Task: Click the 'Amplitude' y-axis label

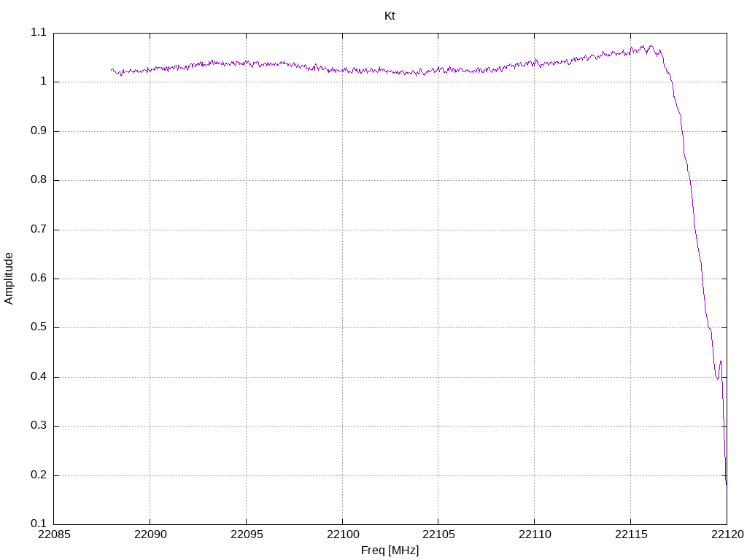Action: tap(9, 279)
